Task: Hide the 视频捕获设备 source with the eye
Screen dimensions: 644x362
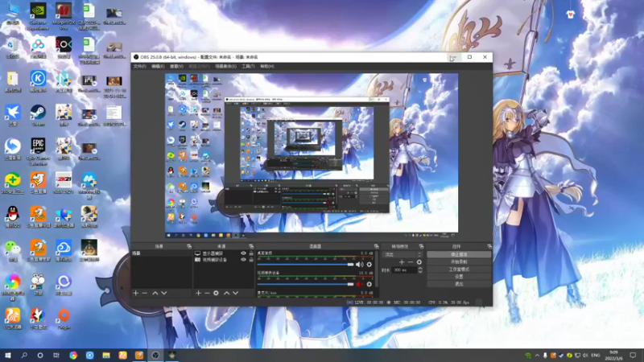Action: tap(243, 260)
